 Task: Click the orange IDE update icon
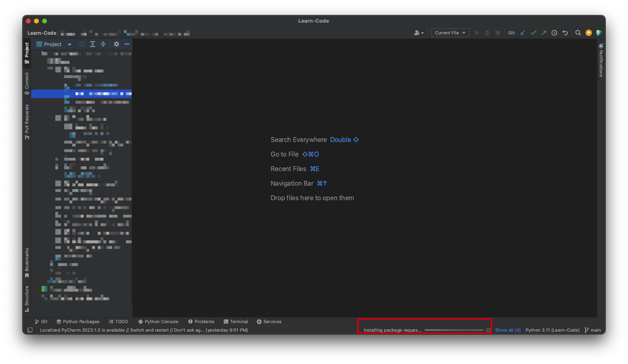click(588, 33)
